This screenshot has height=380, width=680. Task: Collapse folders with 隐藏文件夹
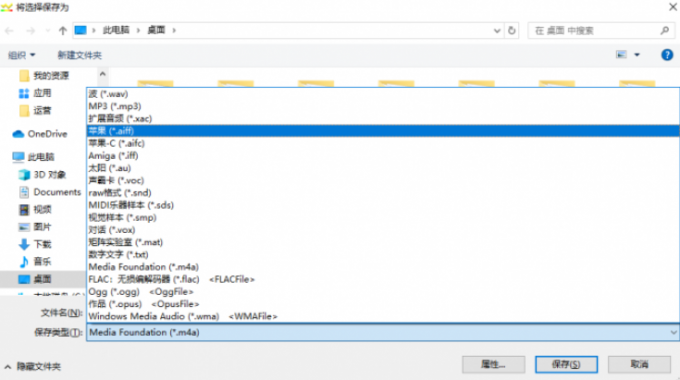(x=33, y=367)
